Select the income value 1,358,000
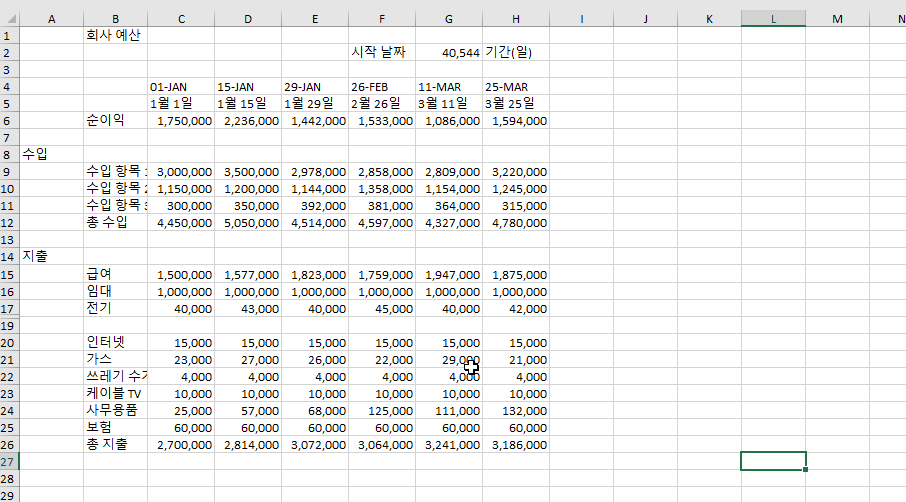Viewport: 906px width, 502px height. tap(381, 188)
